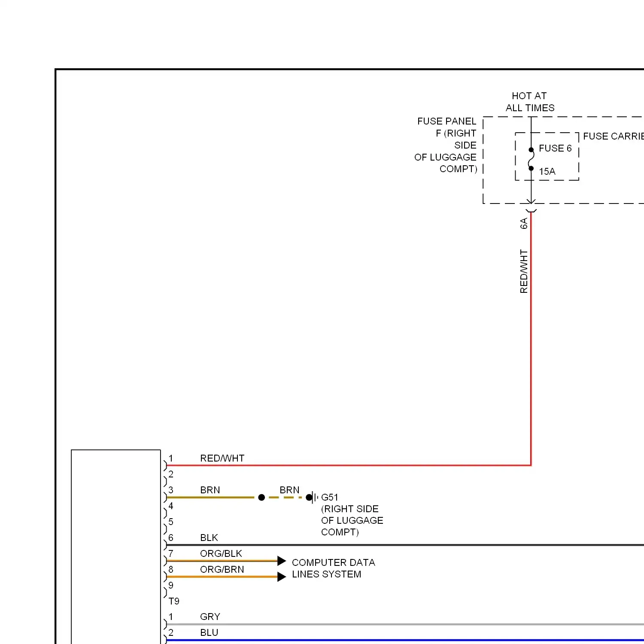Select the BLK wire label at pin 6
The height and width of the screenshot is (644, 644).
pyautogui.click(x=209, y=538)
